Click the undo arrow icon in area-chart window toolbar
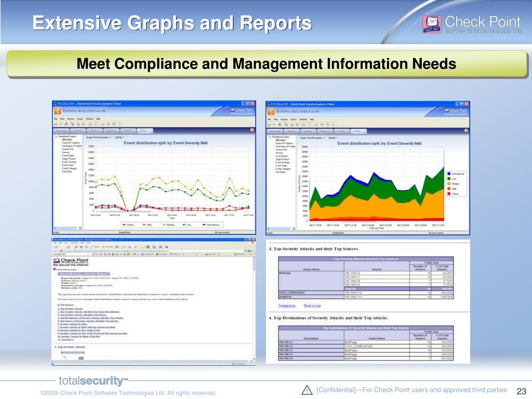Screen dimensions: 532x399 coord(274,125)
